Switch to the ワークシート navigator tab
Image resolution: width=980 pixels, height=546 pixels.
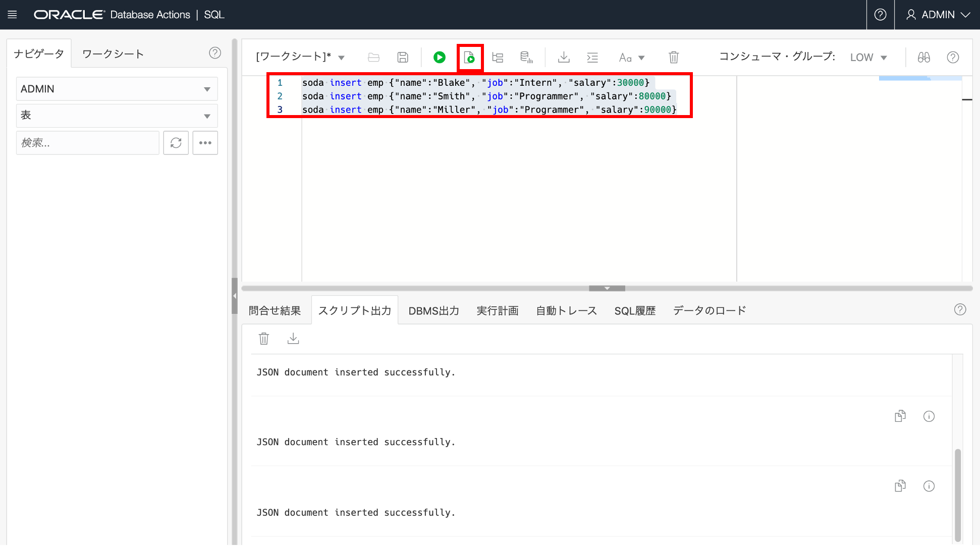coord(113,54)
